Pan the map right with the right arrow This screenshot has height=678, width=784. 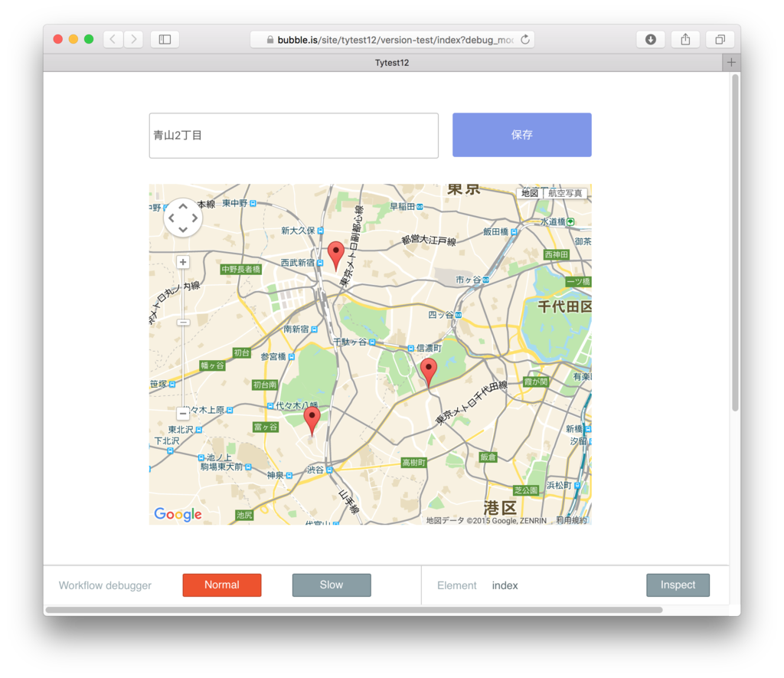(x=194, y=218)
